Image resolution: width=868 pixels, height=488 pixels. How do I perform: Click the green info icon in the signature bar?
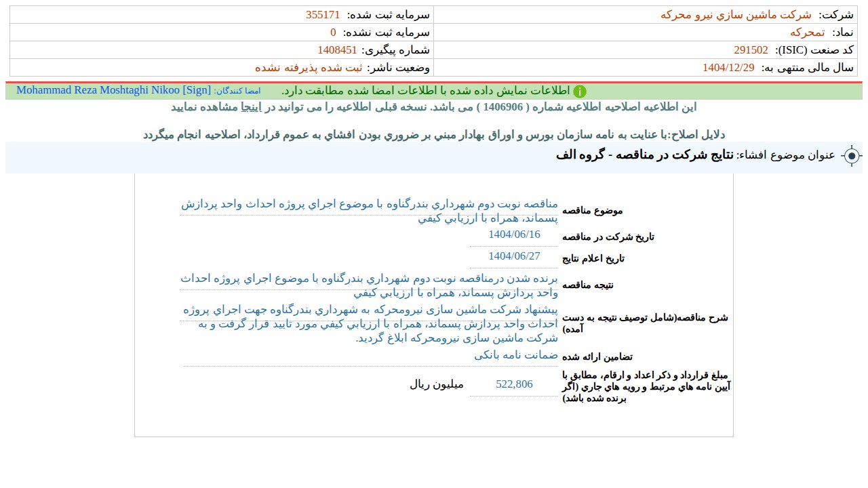[580, 91]
